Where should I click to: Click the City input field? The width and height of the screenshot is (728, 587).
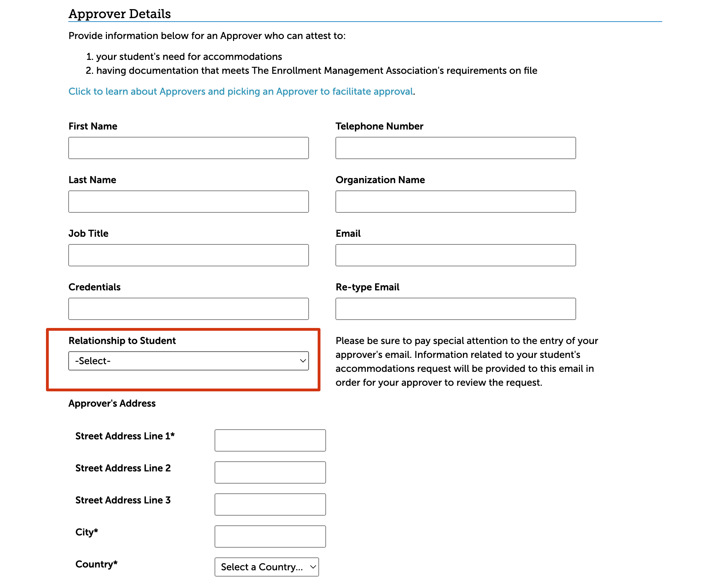(270, 537)
